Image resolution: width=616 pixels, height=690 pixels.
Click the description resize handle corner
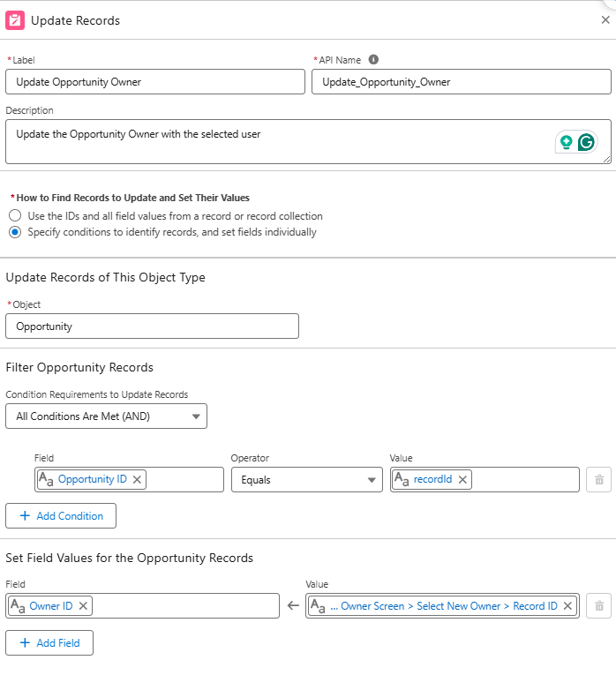tap(607, 160)
